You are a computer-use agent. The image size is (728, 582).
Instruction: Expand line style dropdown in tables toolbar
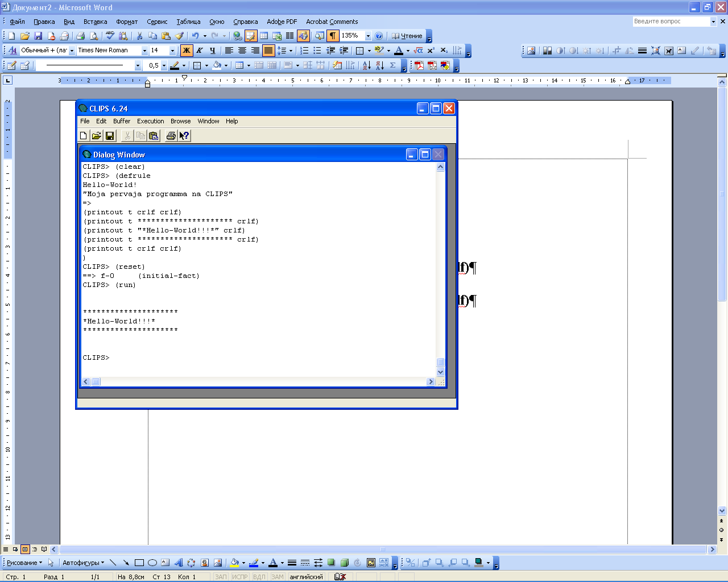138,66
